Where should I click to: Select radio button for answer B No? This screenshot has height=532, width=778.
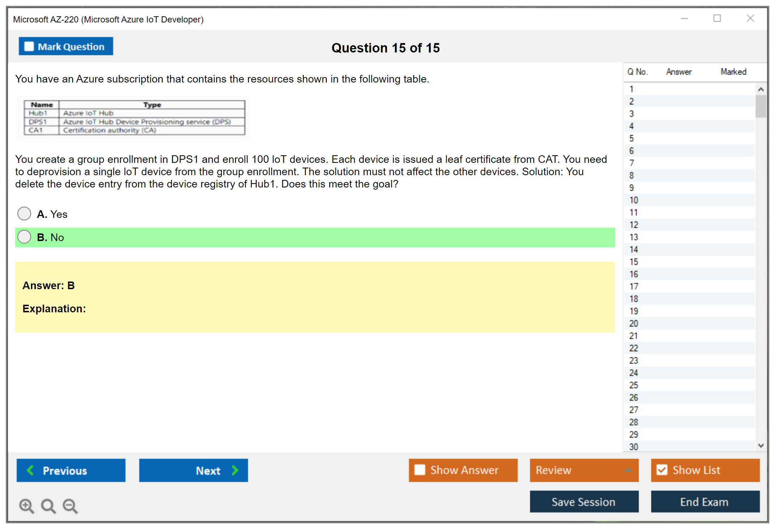[x=24, y=237]
